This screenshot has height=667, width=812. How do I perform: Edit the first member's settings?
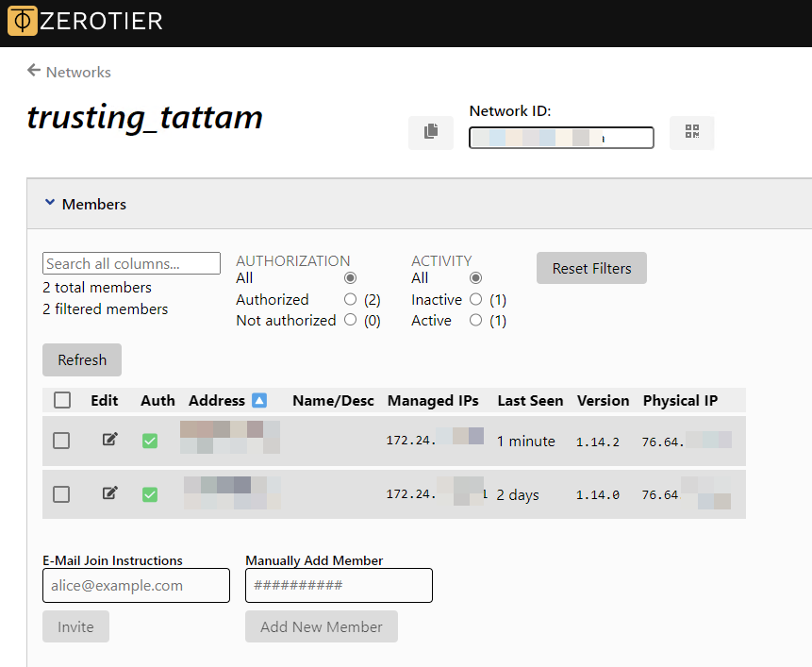click(109, 440)
